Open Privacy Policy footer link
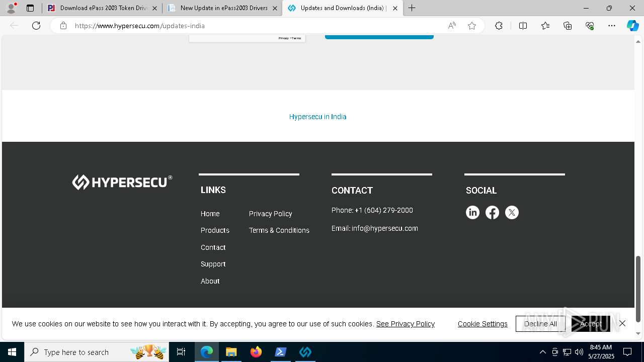The height and width of the screenshot is (362, 644). tap(270, 214)
